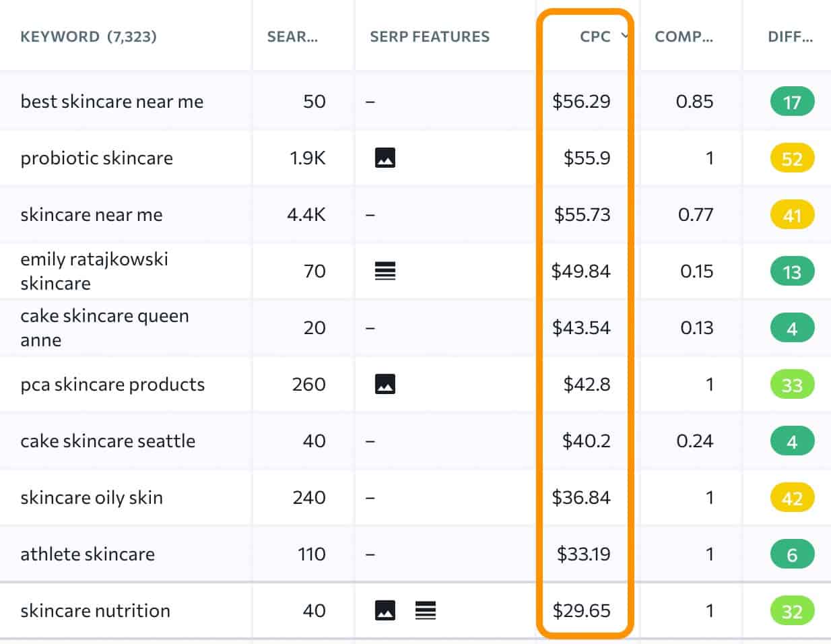Click the green difficulty badge 6 for athlete skincare
This screenshot has height=644, width=831.
[791, 554]
